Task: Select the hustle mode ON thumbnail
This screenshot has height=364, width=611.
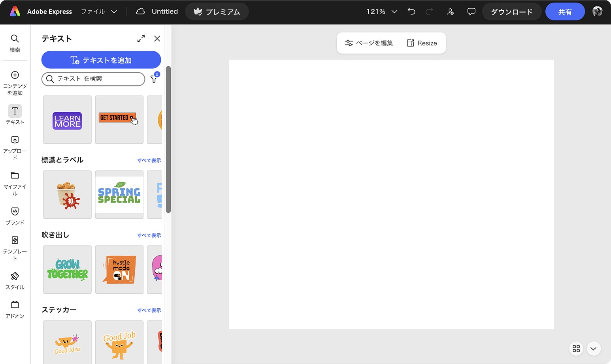Action: click(119, 270)
